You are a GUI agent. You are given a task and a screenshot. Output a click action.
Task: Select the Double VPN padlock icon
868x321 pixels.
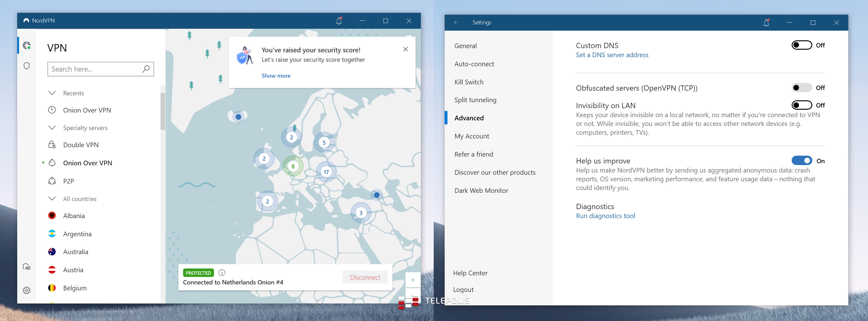tap(52, 145)
